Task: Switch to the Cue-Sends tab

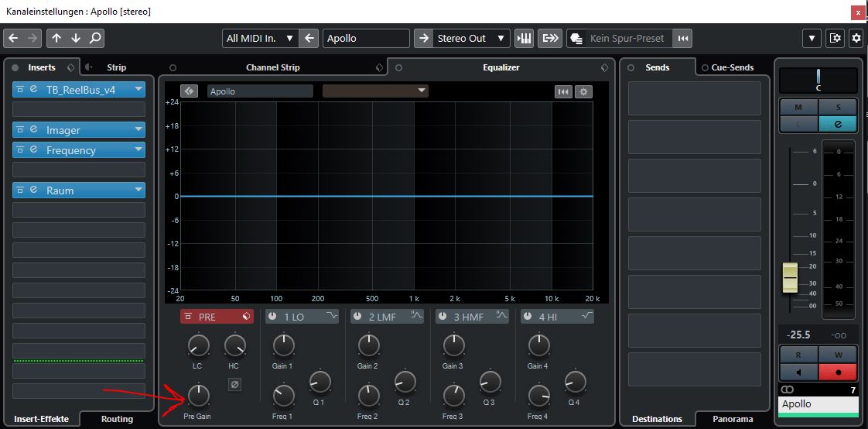Action: pyautogui.click(x=732, y=67)
